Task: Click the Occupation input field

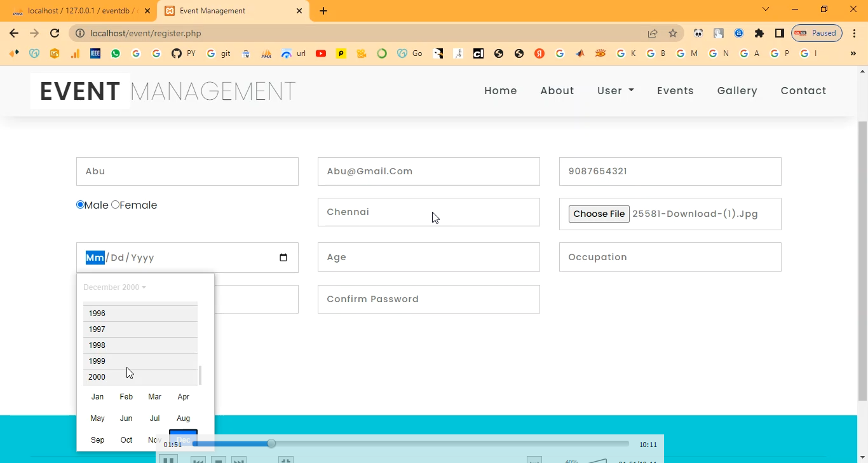Action: [670, 257]
